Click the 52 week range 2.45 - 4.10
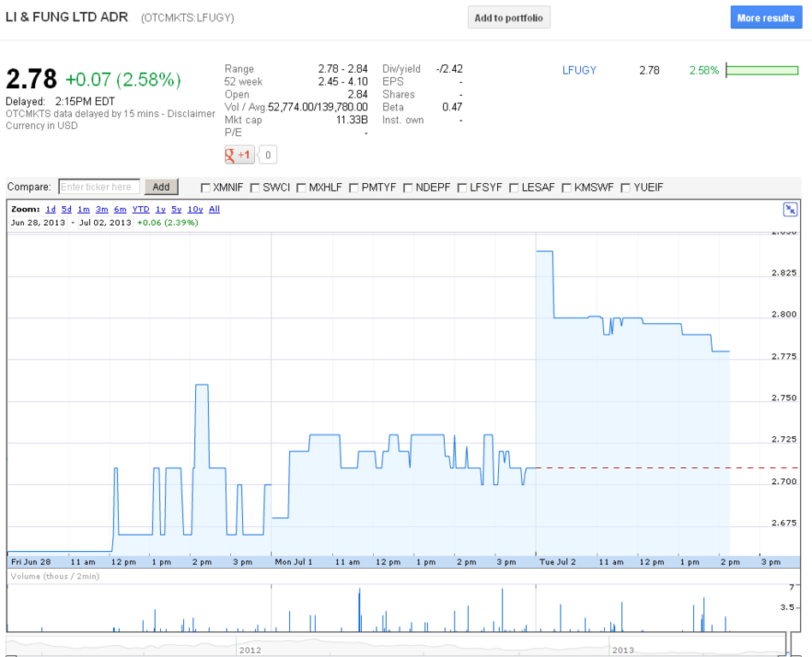The height and width of the screenshot is (657, 812). point(343,81)
